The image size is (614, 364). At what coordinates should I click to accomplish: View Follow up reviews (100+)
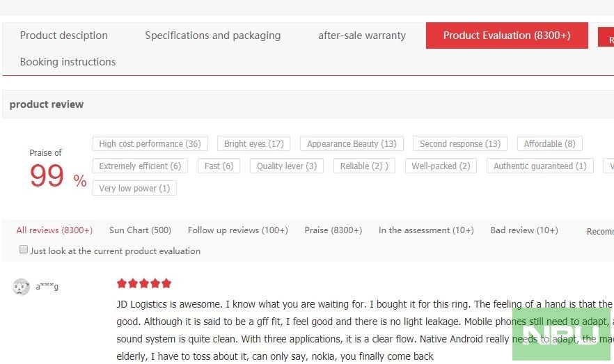pyautogui.click(x=237, y=230)
